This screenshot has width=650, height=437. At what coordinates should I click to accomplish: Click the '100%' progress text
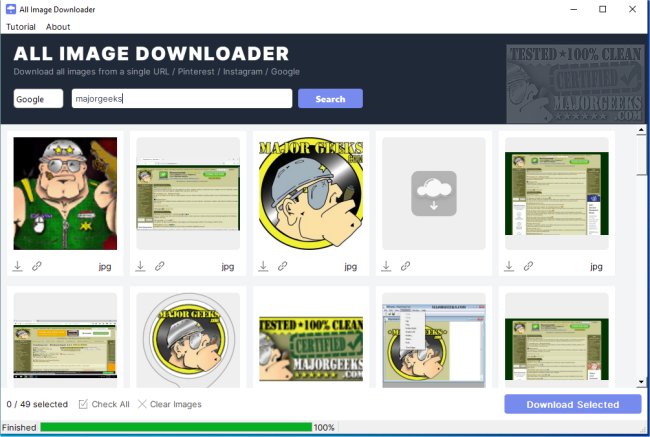[324, 427]
